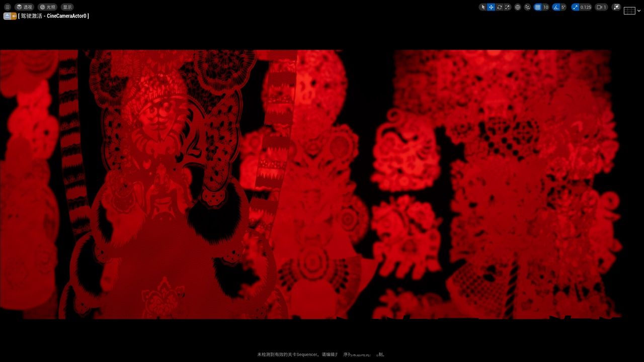Toggle scale snapping
644x362 pixels.
(x=576, y=7)
